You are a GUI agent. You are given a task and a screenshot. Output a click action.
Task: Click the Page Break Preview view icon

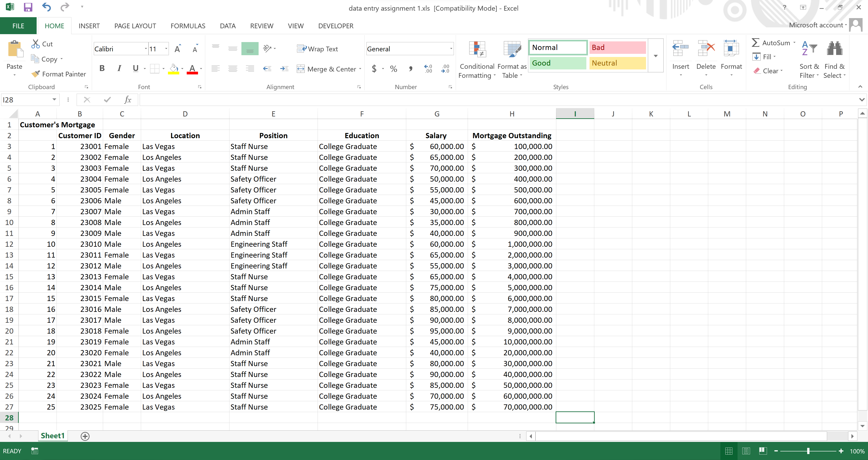coord(763,451)
